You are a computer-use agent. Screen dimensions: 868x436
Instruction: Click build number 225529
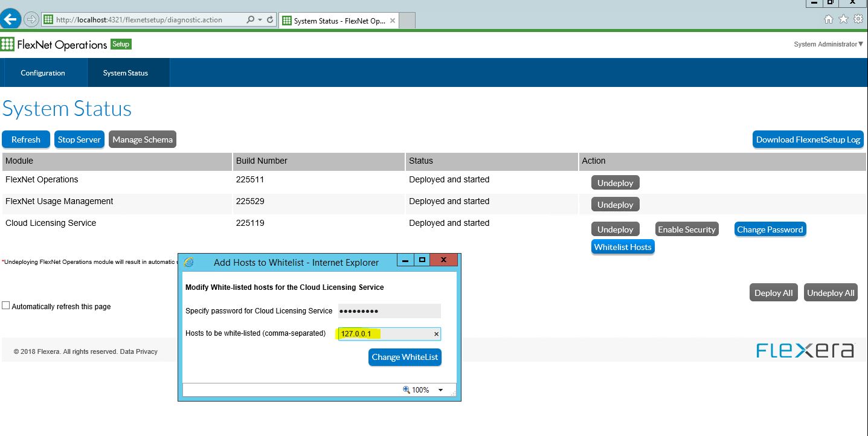250,201
